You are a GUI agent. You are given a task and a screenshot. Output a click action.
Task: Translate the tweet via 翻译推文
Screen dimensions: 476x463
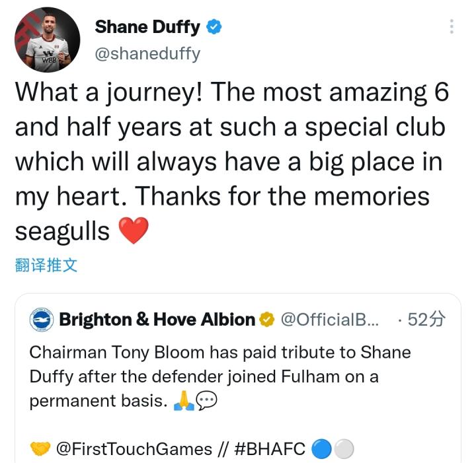[46, 265]
